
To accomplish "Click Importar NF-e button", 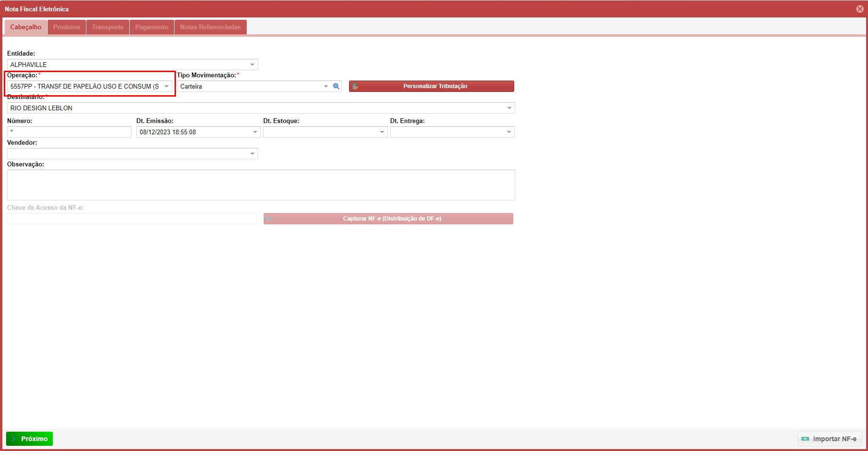I will 830,439.
